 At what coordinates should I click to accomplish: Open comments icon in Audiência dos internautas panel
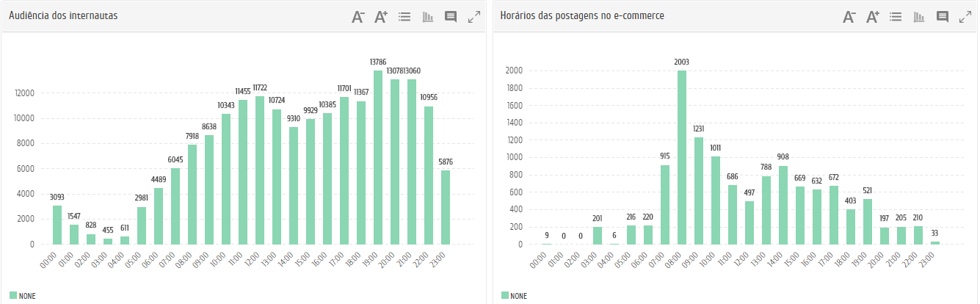tap(451, 17)
